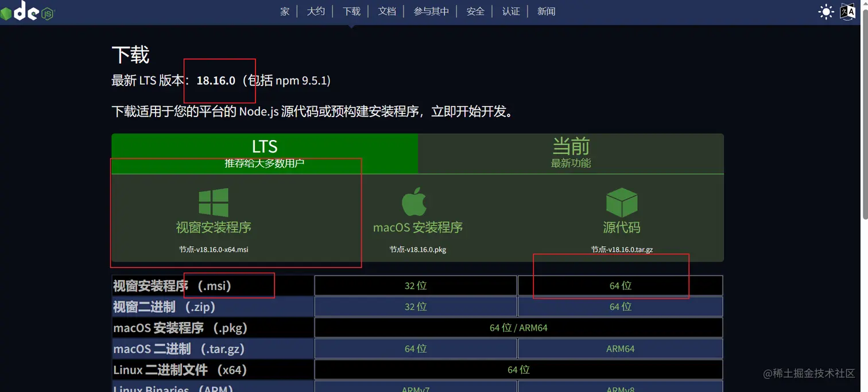Viewport: 868px width, 392px height.
Task: Click 节点-v18.16.0.tar.gz filename
Action: (x=622, y=250)
